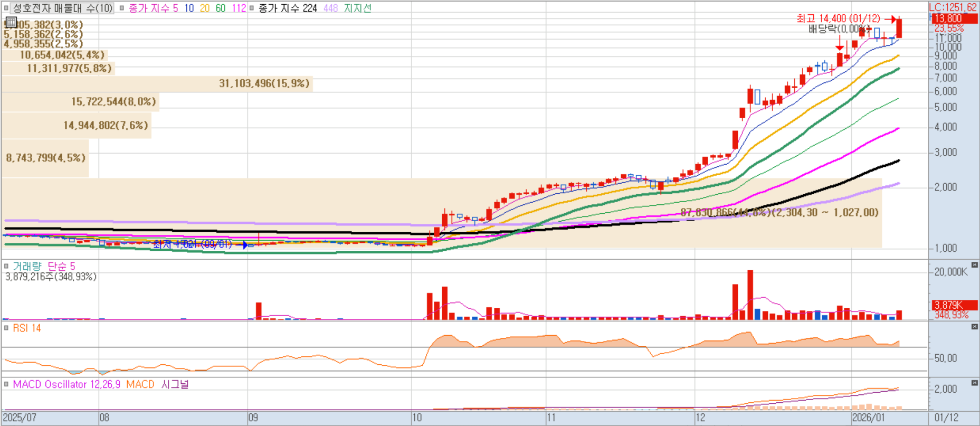Click the RSI 14 indicator title
980x426 pixels.
tap(27, 328)
